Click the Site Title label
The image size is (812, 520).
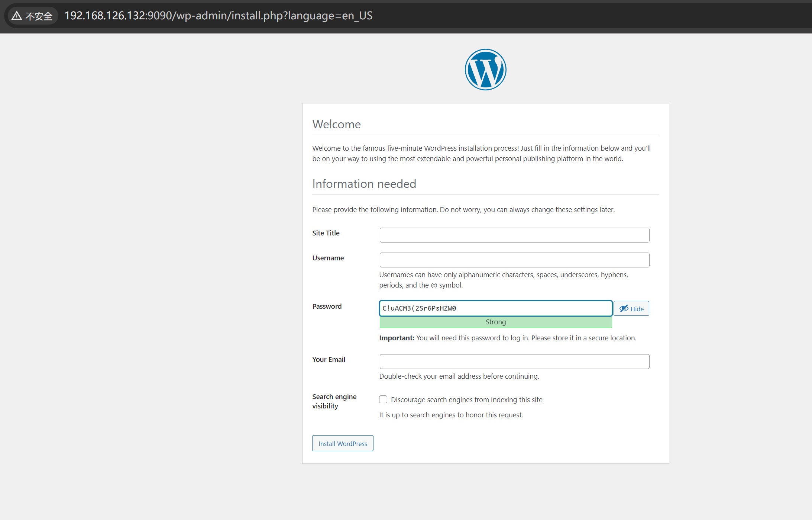coord(326,233)
